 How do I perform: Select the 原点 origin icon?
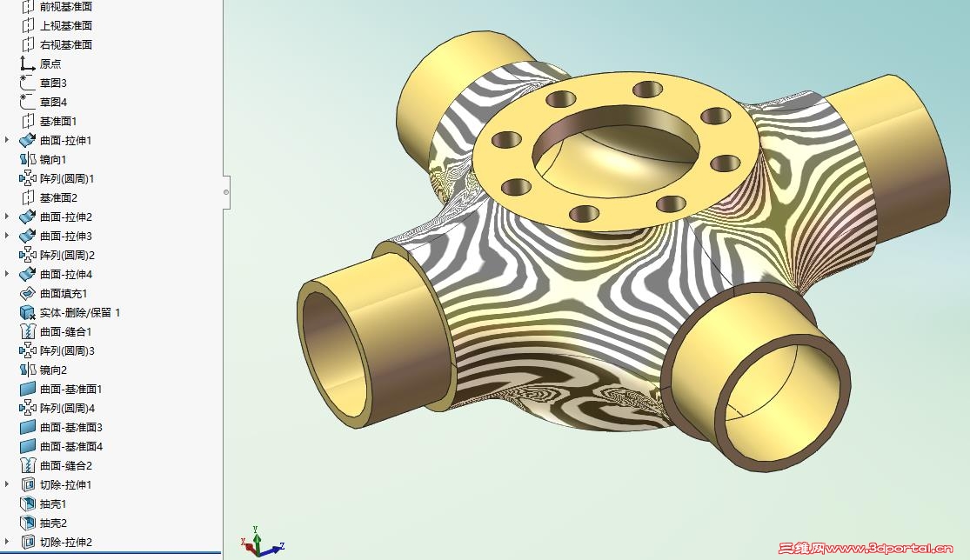pos(28,63)
